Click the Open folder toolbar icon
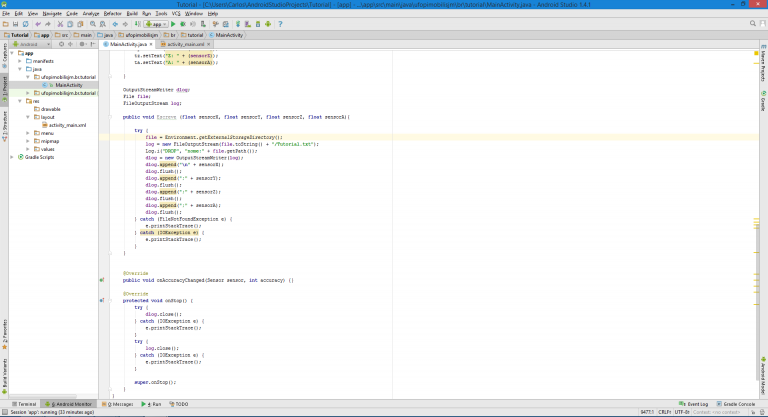This screenshot has height=417, width=768. click(6, 22)
